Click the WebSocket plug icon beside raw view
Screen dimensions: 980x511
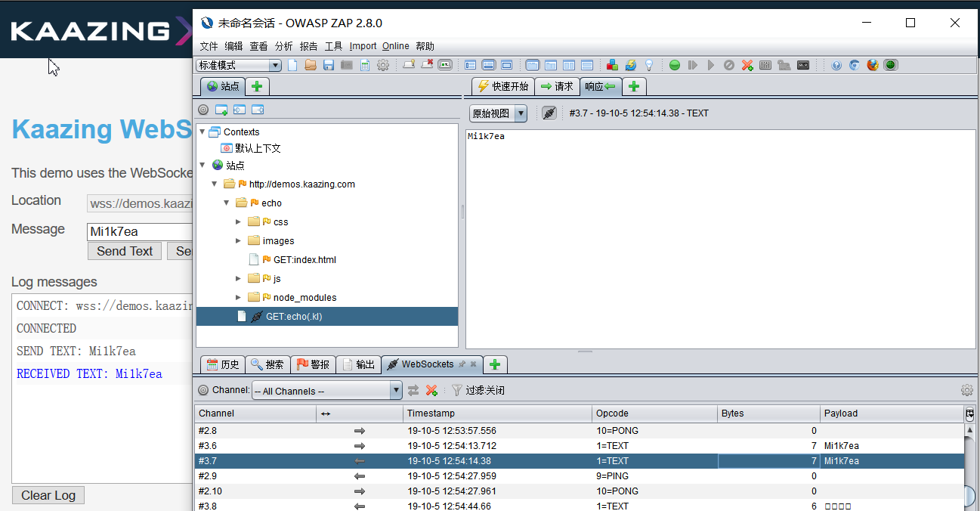[x=549, y=113]
